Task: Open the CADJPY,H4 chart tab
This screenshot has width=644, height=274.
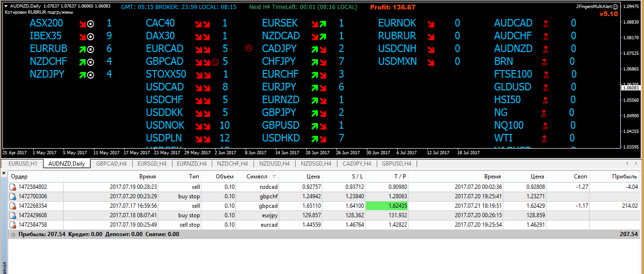Action: point(357,164)
